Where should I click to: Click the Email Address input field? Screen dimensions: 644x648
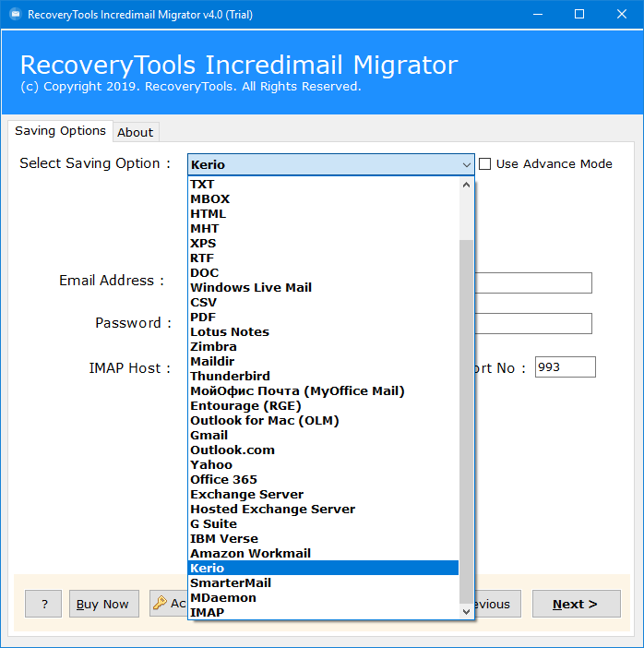pyautogui.click(x=533, y=283)
